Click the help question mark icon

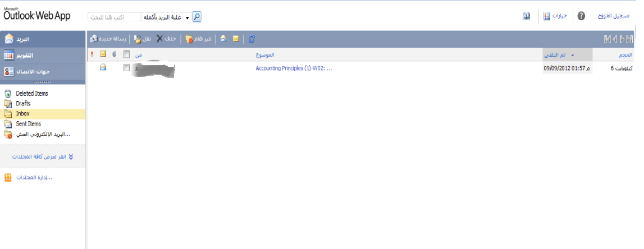pos(581,16)
